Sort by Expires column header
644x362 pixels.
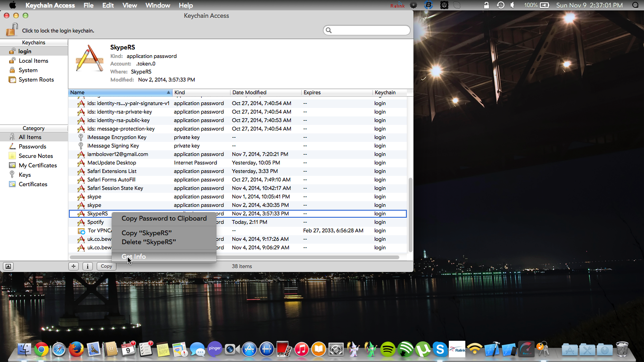point(337,92)
